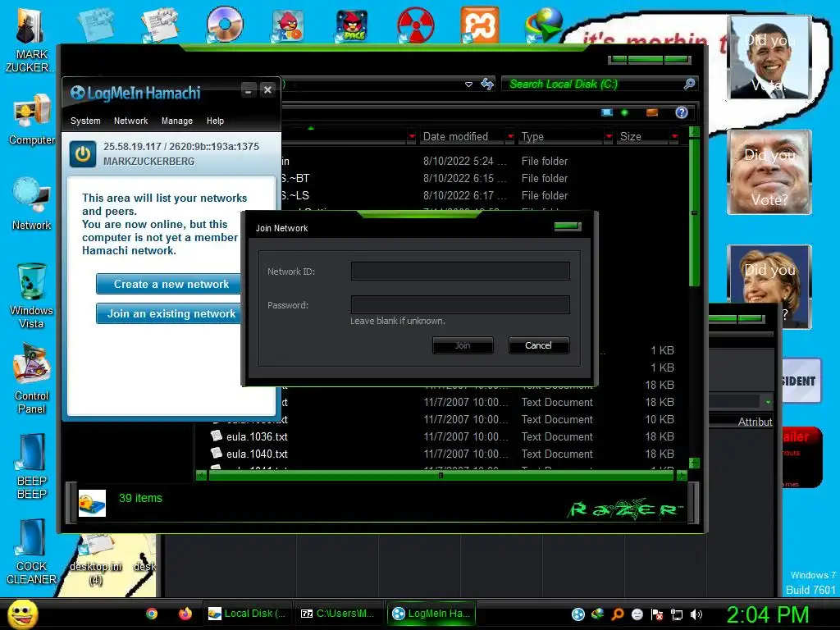Click Join an existing network button

tap(171, 313)
